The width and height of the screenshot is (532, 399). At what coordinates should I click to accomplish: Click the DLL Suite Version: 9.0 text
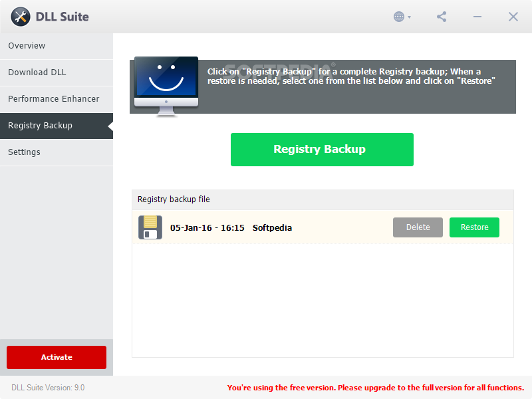tap(48, 388)
